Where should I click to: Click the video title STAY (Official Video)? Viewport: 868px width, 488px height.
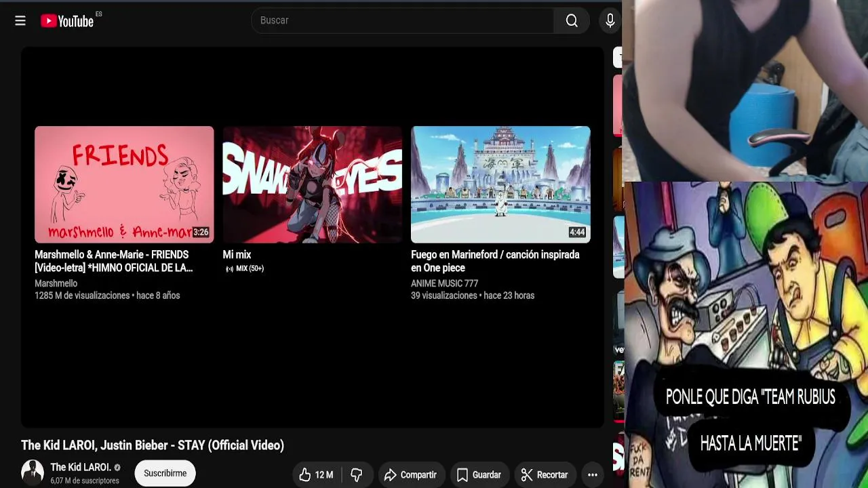153,445
